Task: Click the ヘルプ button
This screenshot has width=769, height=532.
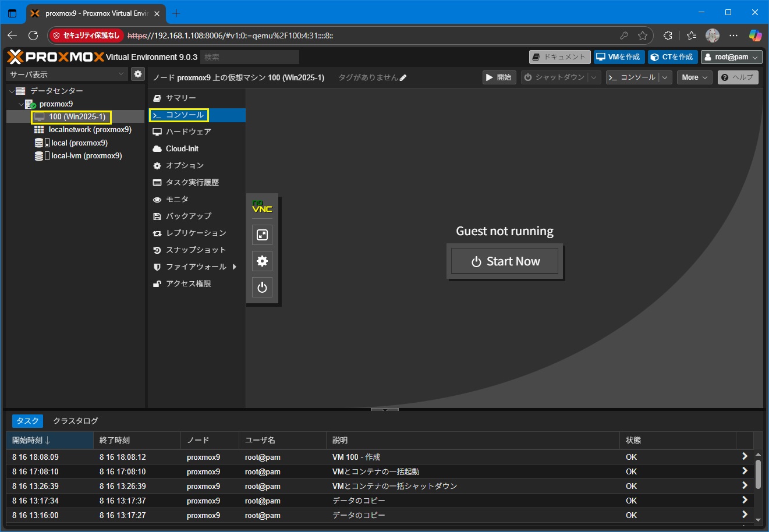Action: click(x=738, y=77)
